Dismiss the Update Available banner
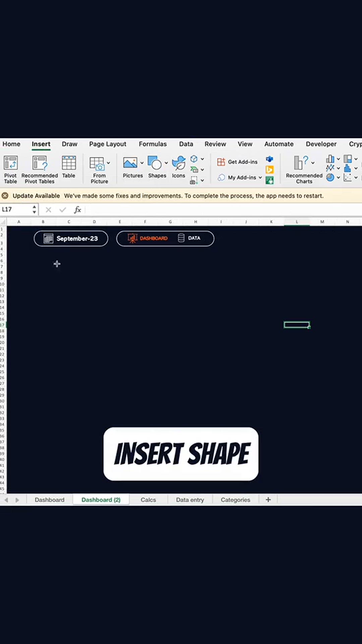Image resolution: width=362 pixels, height=644 pixels. (x=5, y=196)
